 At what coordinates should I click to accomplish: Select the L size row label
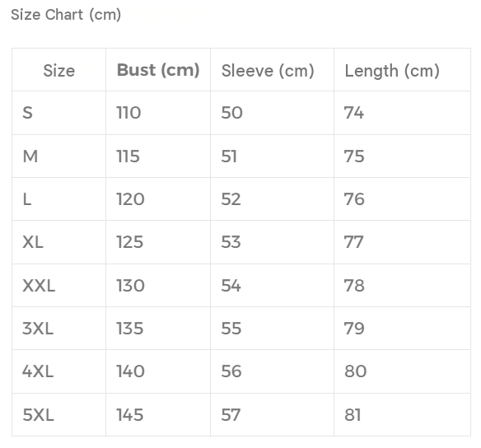click(x=27, y=199)
